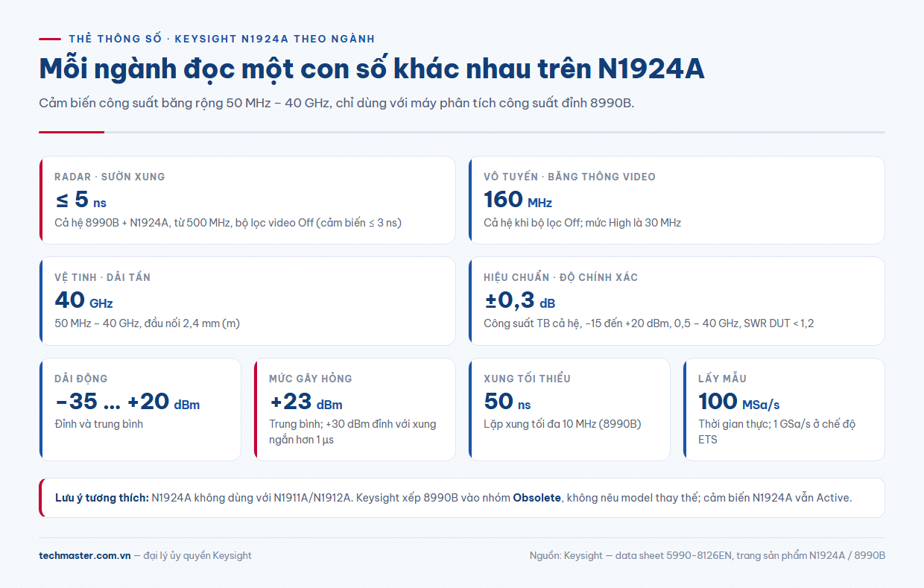Click the '−35 … +20 dBm' value
Screen dimensions: 924x588
coord(127,402)
